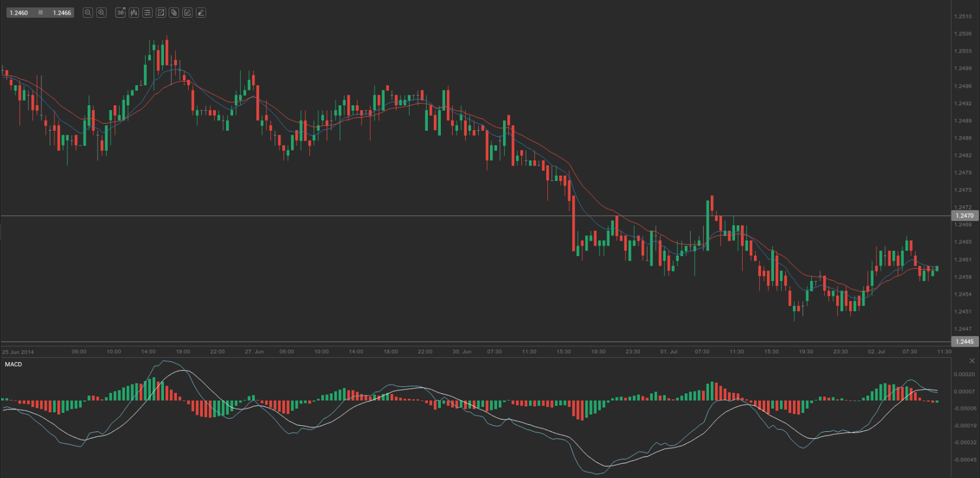Open the indicators chart icon
The image size is (980, 478).
pyautogui.click(x=160, y=12)
